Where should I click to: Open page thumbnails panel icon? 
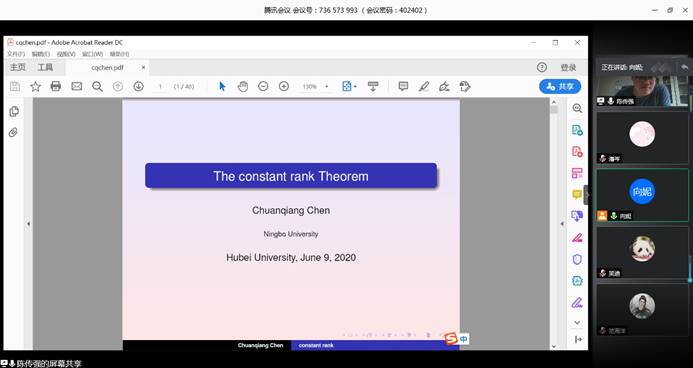click(x=14, y=111)
